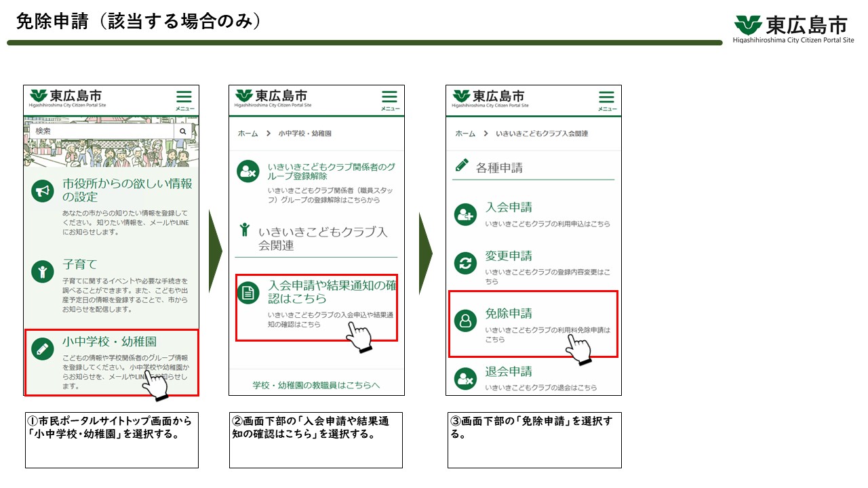
Task: Follow the 学校・幼稚園の教職員はこちらへ link
Action: click(315, 385)
